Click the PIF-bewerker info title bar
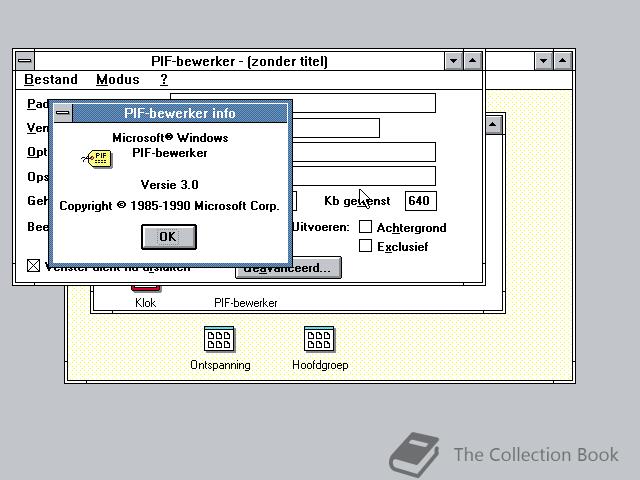Viewport: 640px width, 480px height. pos(180,113)
